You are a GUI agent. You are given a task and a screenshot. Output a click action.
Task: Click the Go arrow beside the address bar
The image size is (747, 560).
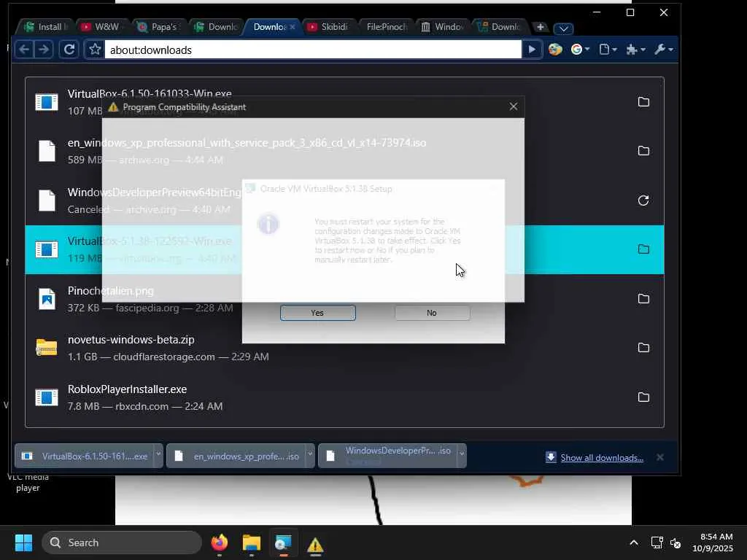click(532, 50)
